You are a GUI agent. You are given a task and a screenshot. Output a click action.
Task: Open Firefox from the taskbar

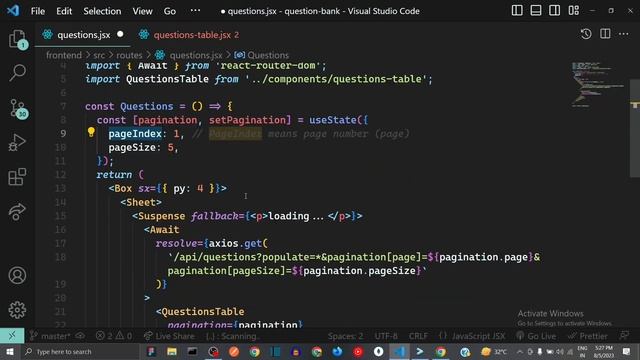(337, 351)
